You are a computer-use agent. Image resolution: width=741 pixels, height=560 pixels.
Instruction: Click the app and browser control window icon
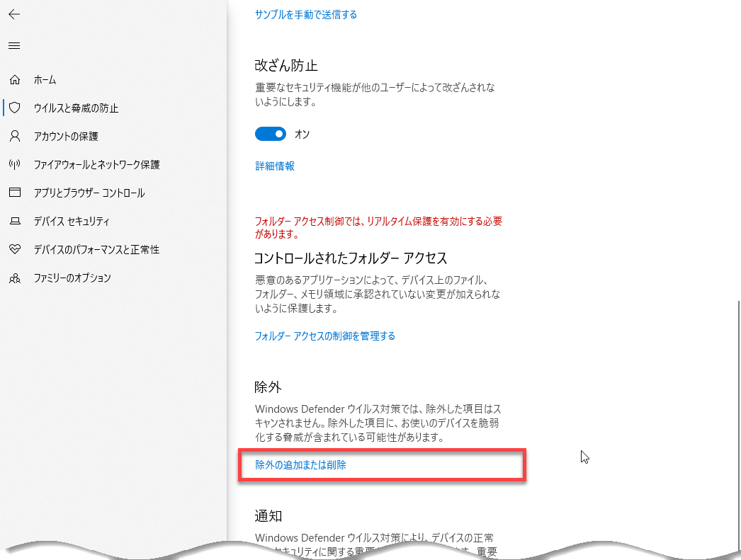(15, 193)
